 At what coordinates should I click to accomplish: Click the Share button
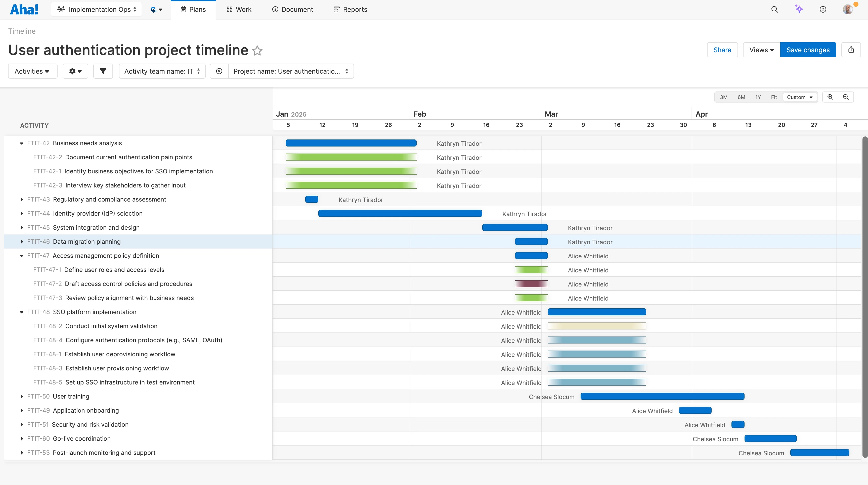pos(722,50)
